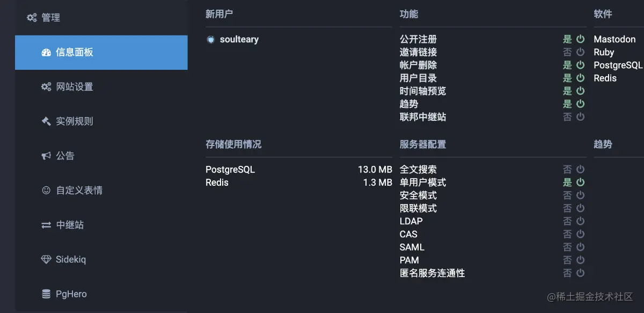Open the 公告 megaphone icon

46,155
